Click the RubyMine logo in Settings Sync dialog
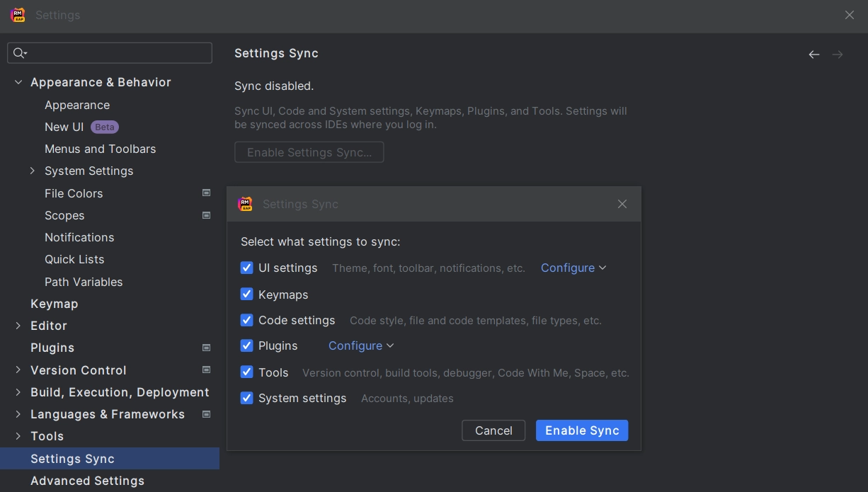868x492 pixels. [x=246, y=204]
